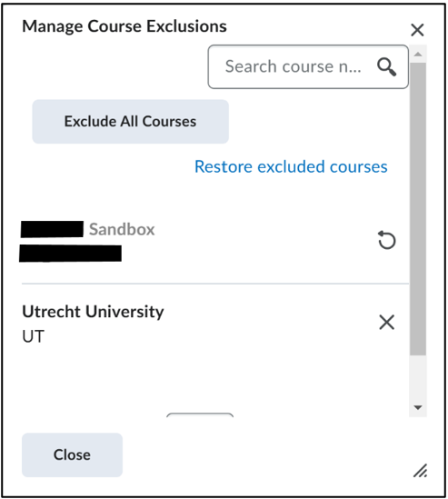
Task: Click the scrollbar up arrow
Action: 418,55
